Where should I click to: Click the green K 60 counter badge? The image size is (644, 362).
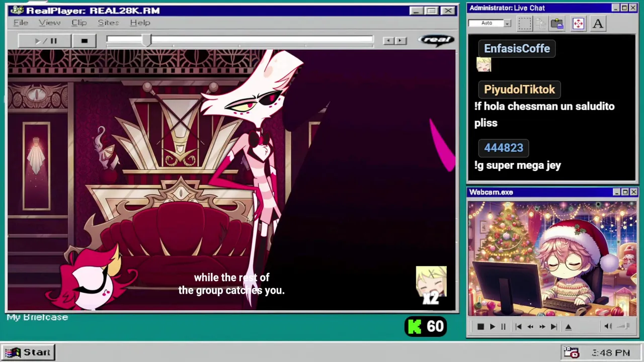pos(426,326)
